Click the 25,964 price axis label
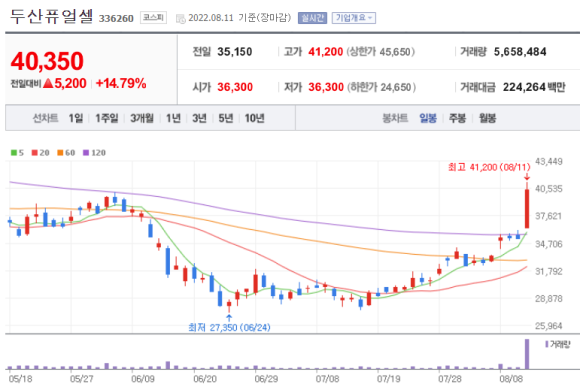The image size is (580, 390). (549, 326)
